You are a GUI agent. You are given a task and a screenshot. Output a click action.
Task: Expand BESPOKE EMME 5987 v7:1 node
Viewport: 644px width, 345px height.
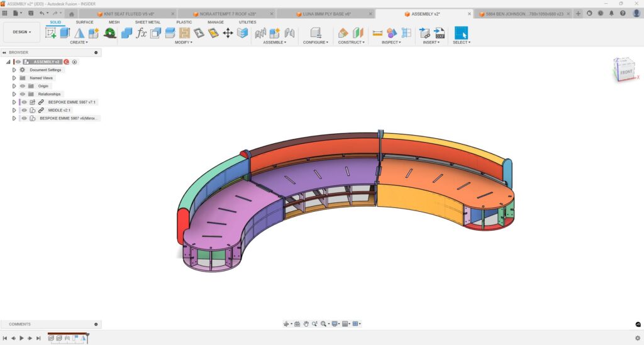(x=14, y=102)
